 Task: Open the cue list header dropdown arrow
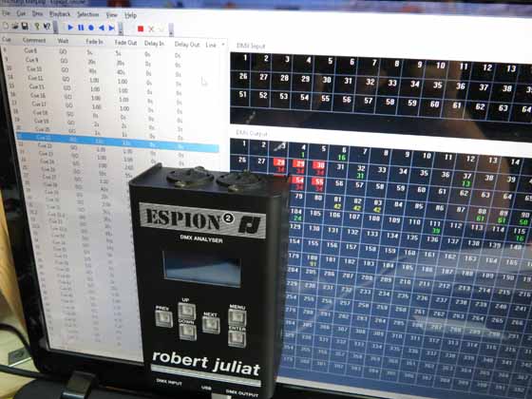click(223, 45)
